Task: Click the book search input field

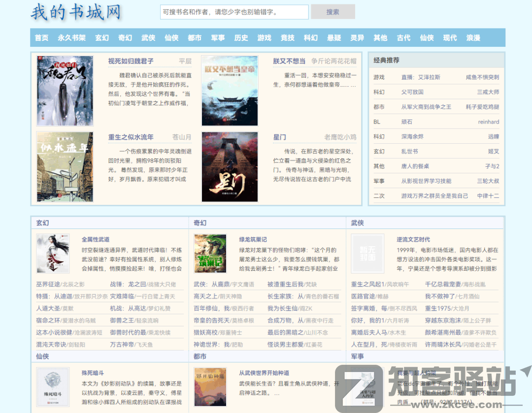Action: pos(234,12)
